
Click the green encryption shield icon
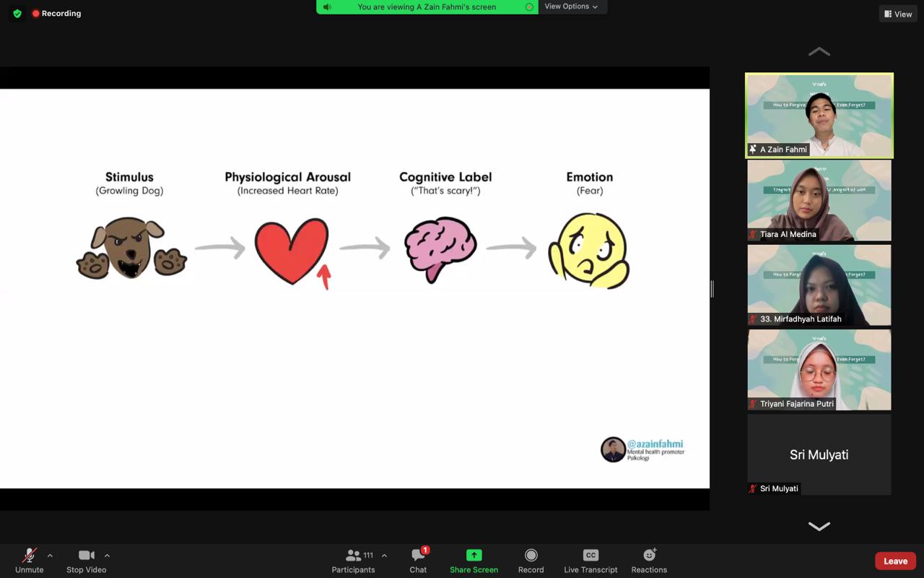(17, 14)
